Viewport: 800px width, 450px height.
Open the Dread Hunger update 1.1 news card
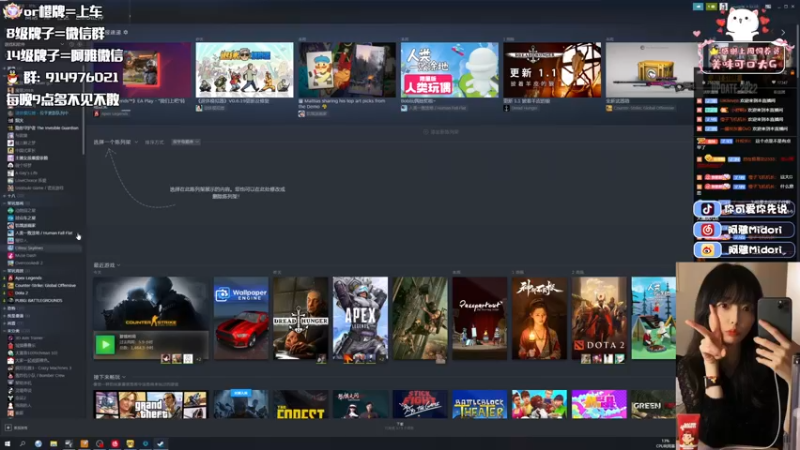click(x=552, y=70)
